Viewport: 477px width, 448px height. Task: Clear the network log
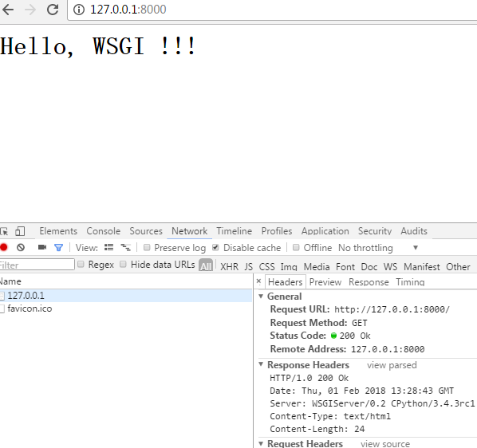(21, 247)
